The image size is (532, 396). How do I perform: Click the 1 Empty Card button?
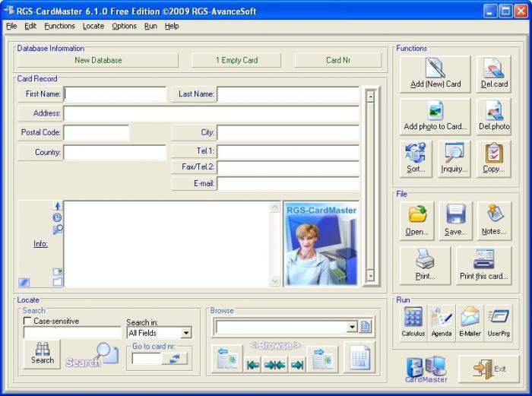236,60
